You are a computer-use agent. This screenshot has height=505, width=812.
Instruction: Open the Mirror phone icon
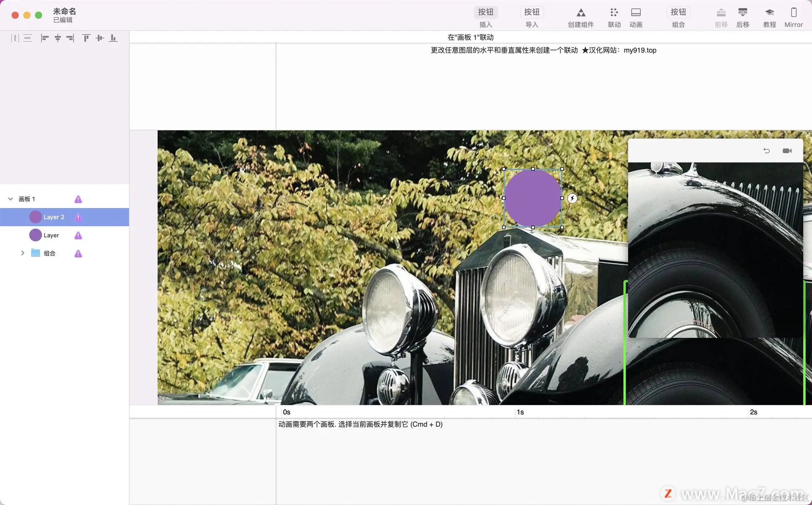(793, 13)
